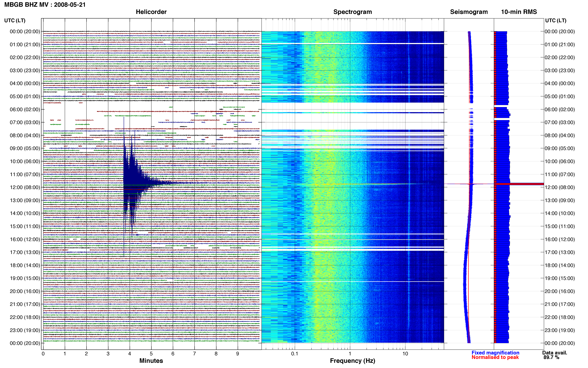Select the Helicorder panel heading

[151, 12]
